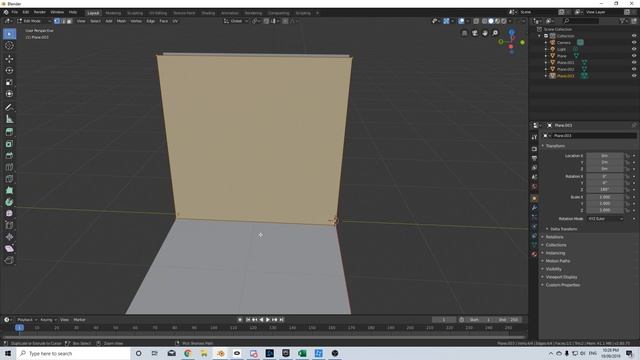
Task: Activate the Move tool
Action: [9, 59]
